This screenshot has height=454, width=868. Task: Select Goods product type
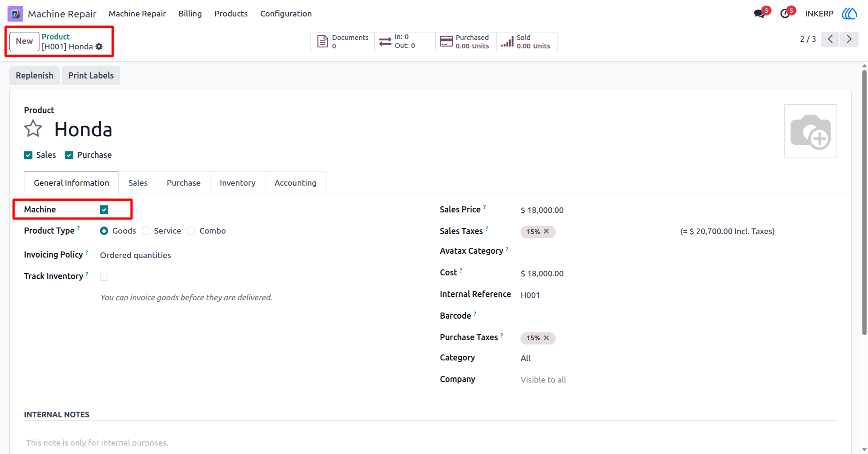coord(104,231)
